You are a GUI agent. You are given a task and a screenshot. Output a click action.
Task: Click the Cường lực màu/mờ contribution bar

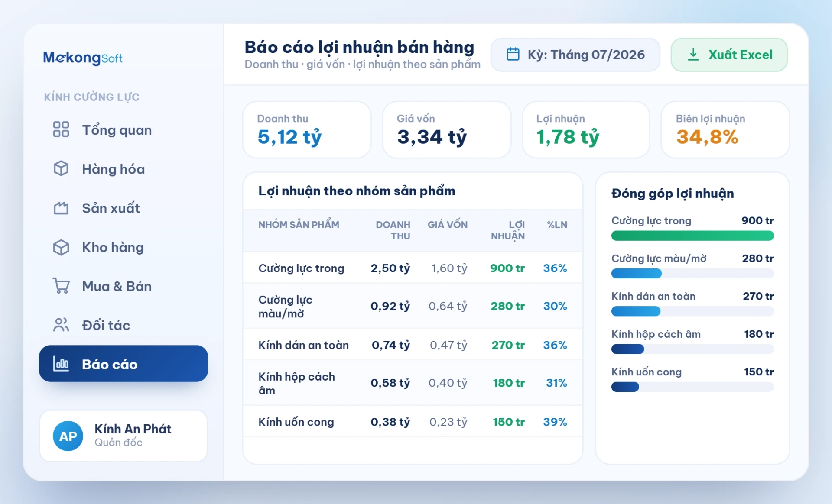click(x=692, y=273)
